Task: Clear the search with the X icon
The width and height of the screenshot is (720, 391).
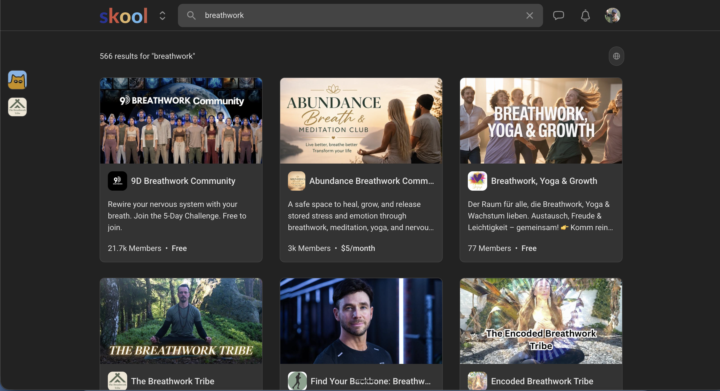Action: [x=529, y=16]
